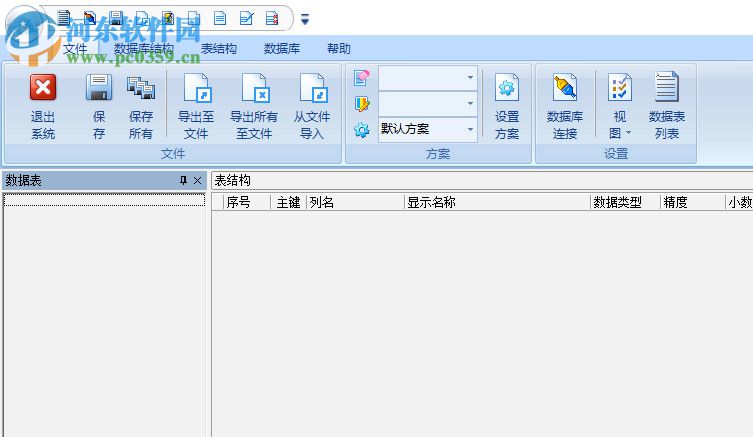Open 数据库连接 plug icon
The image size is (753, 437).
565,87
